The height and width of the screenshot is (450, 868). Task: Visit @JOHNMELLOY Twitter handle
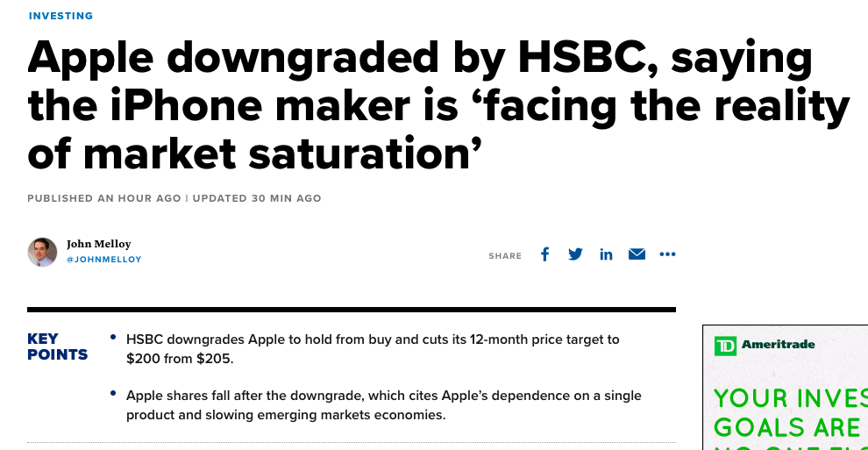tap(104, 259)
